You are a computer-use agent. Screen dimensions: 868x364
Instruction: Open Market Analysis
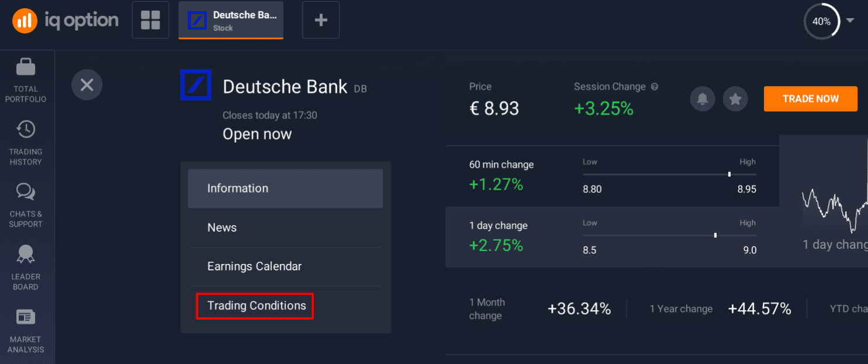pyautogui.click(x=26, y=329)
